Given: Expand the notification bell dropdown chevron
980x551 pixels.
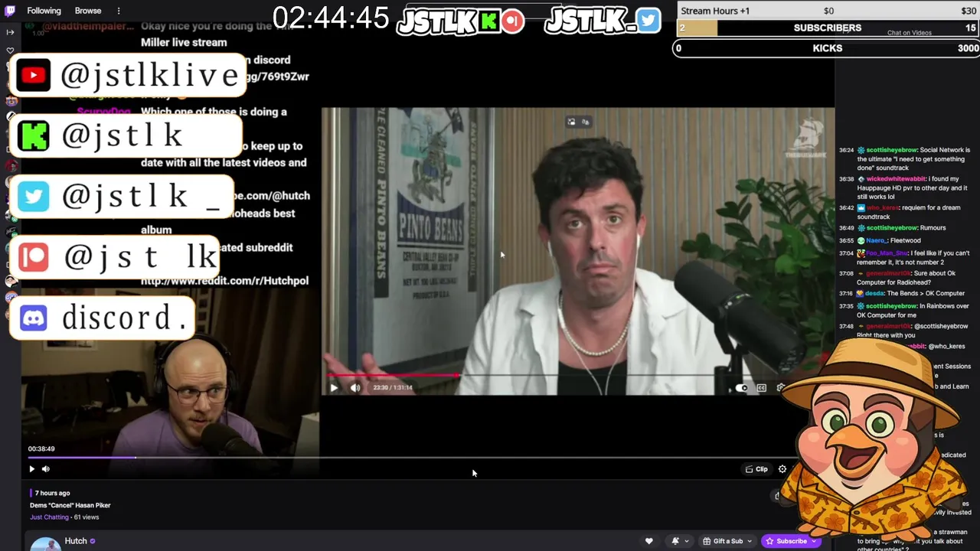Looking at the screenshot, I should click(686, 541).
